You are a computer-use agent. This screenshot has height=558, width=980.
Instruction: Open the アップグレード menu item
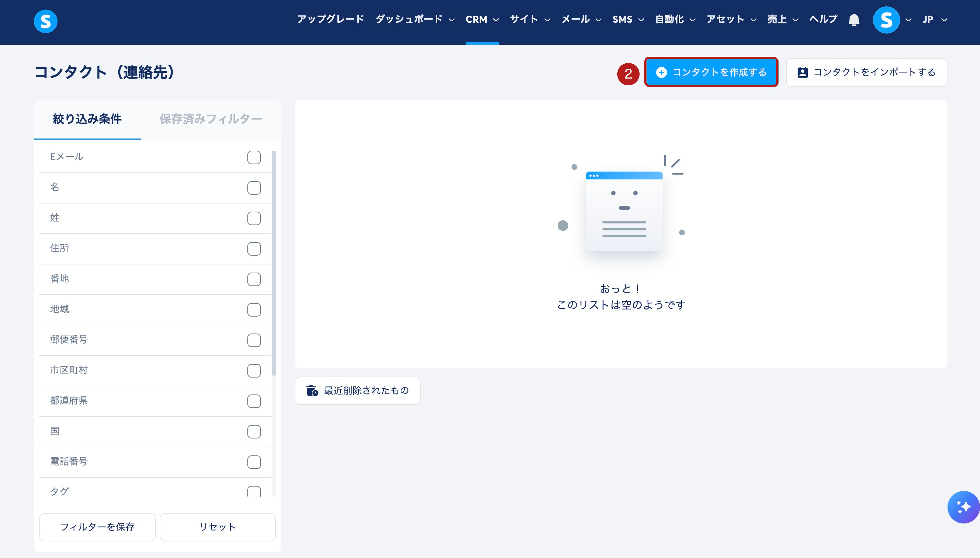click(330, 20)
